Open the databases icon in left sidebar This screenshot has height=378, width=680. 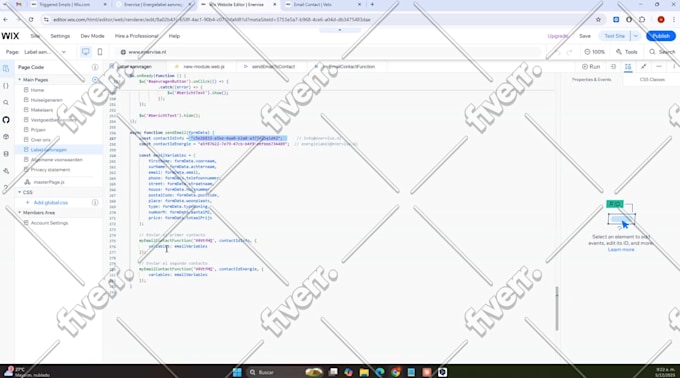(x=6, y=154)
